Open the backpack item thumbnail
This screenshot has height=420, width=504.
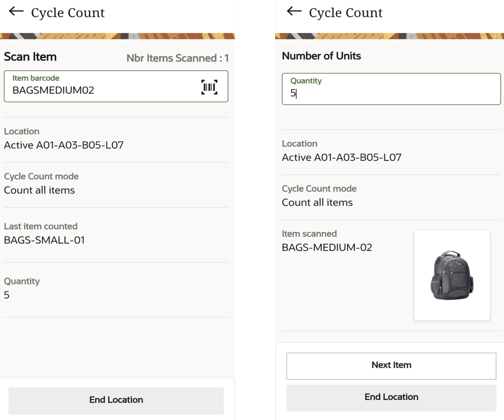coord(452,275)
